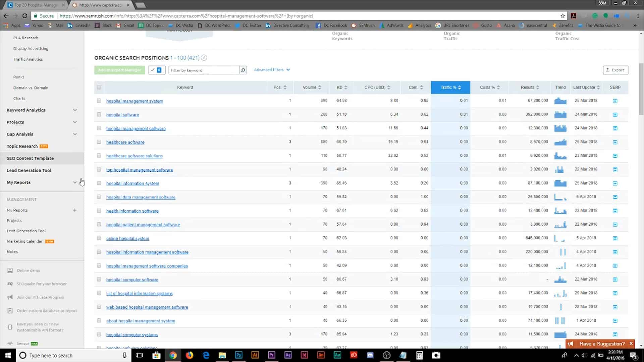The height and width of the screenshot is (362, 644).
Task: Click the Export button
Action: point(615,70)
